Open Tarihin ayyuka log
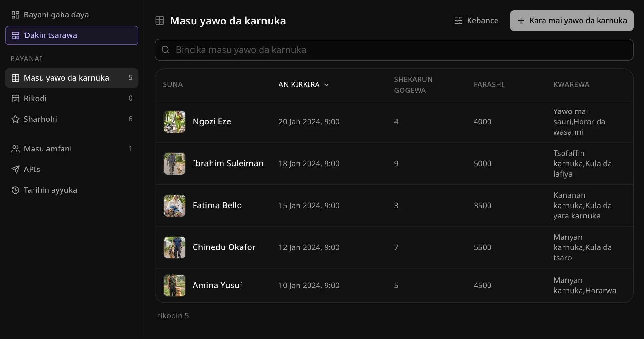This screenshot has height=339, width=644. point(72,190)
